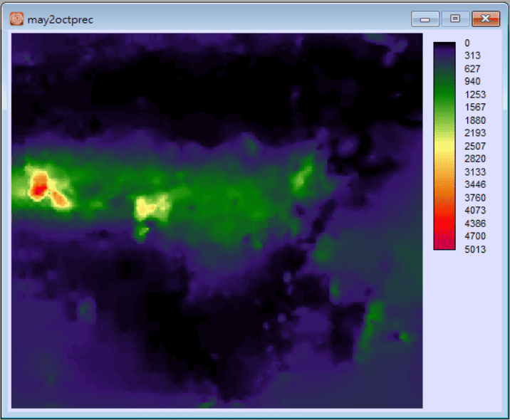
Task: Click legend value 1880
Action: coord(475,120)
